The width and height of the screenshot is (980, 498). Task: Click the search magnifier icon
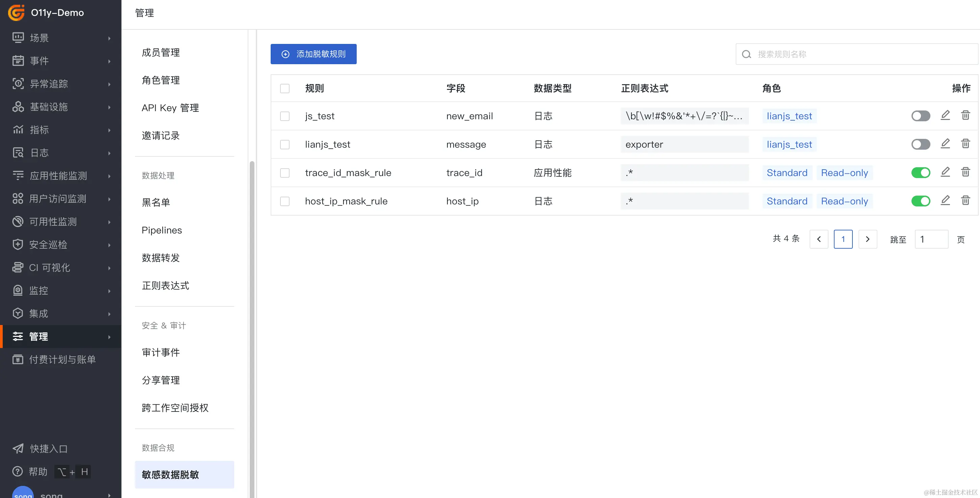coord(746,54)
